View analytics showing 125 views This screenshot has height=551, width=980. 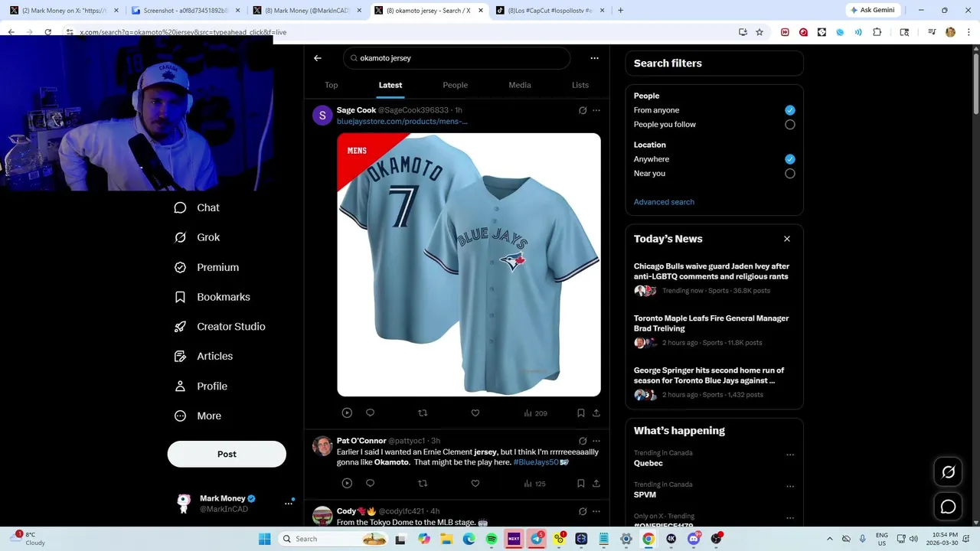coord(534,484)
